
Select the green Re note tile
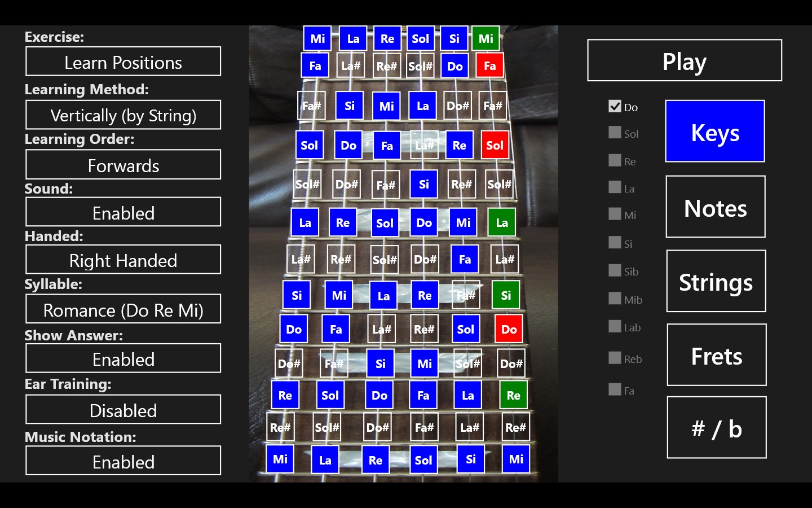513,396
